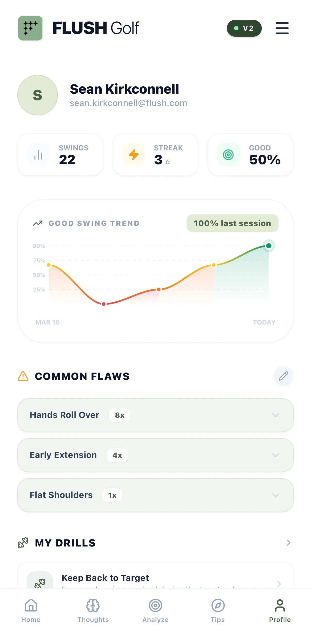Image resolution: width=311 pixels, height=644 pixels.
Task: Click the FLUSH Golf logo icon
Action: coord(30,28)
